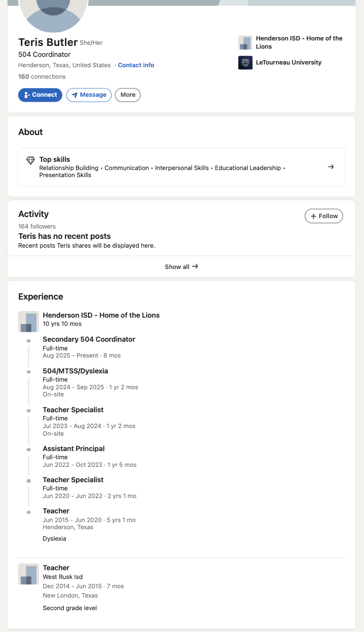Show all activity
364x632 pixels.
[x=181, y=267]
